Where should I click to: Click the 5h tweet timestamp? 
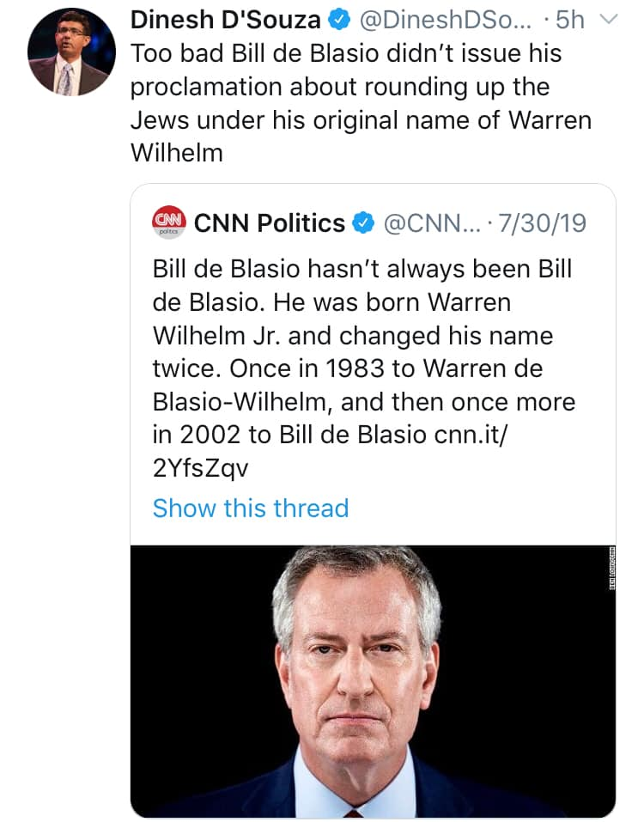point(570,18)
